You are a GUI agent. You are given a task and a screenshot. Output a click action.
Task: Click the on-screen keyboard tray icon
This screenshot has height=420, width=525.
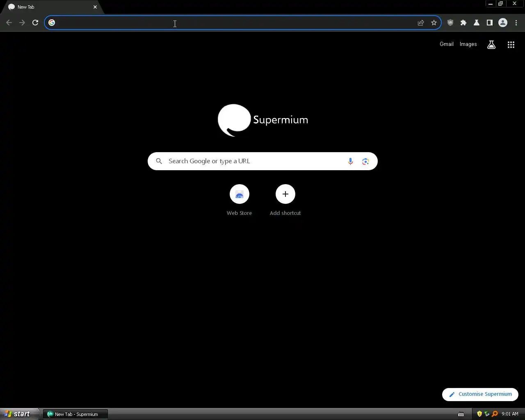pyautogui.click(x=461, y=414)
